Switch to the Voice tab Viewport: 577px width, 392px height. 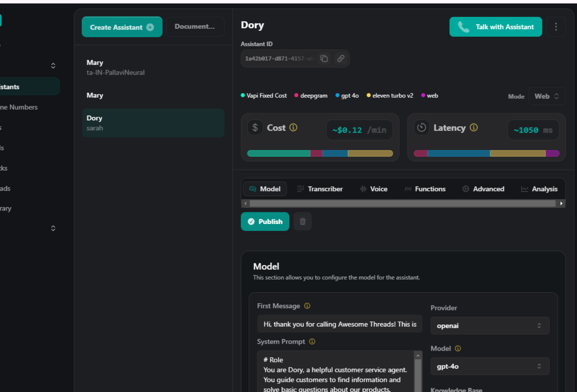[x=374, y=189]
